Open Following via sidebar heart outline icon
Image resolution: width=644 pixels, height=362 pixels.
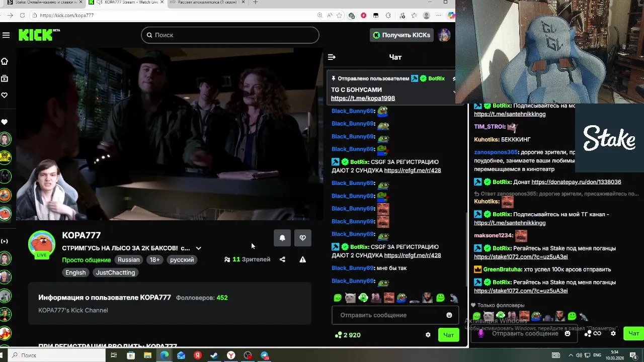(5, 95)
